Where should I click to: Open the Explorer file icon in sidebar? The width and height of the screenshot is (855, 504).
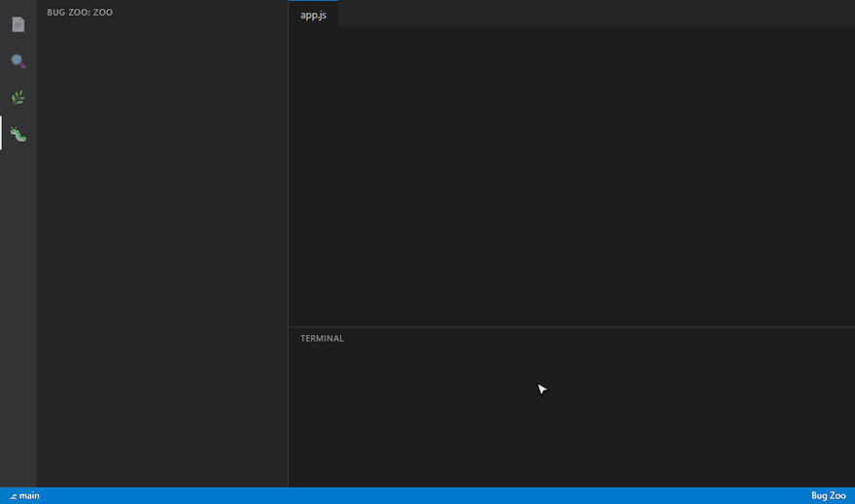tap(18, 24)
